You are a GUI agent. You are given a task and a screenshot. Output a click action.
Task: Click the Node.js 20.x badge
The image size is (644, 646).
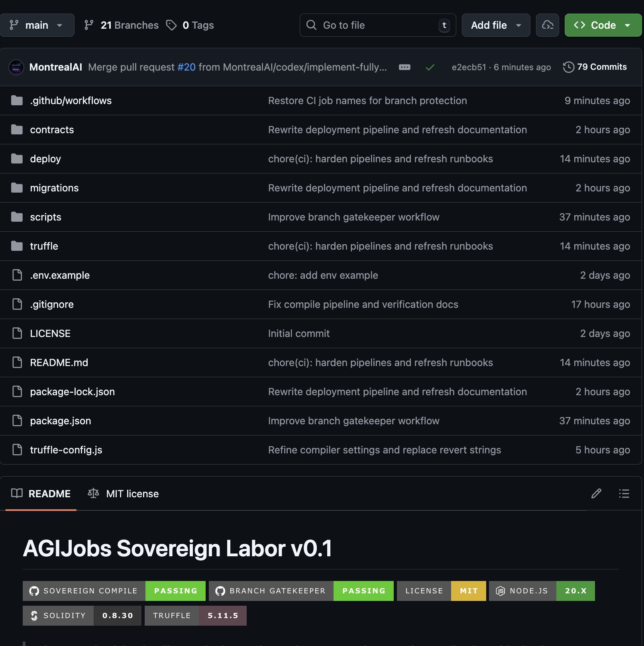(542, 591)
